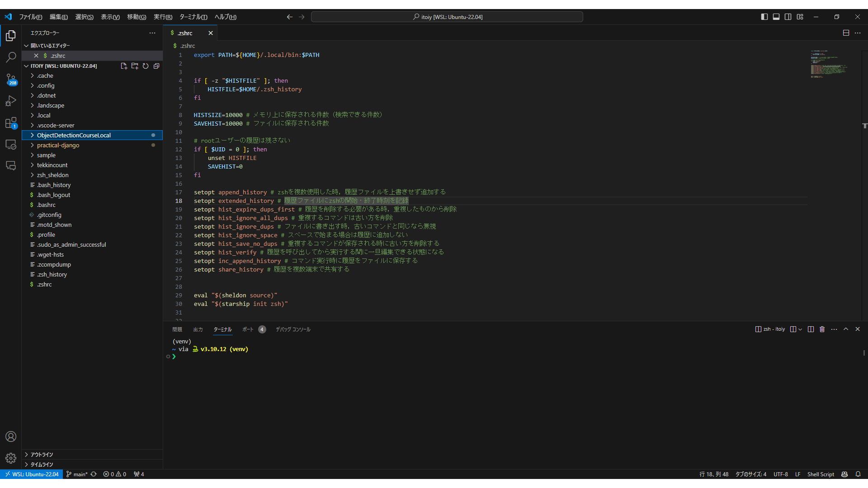This screenshot has height=488, width=868.
Task: Open the Remote Explorer view
Action: point(11,145)
